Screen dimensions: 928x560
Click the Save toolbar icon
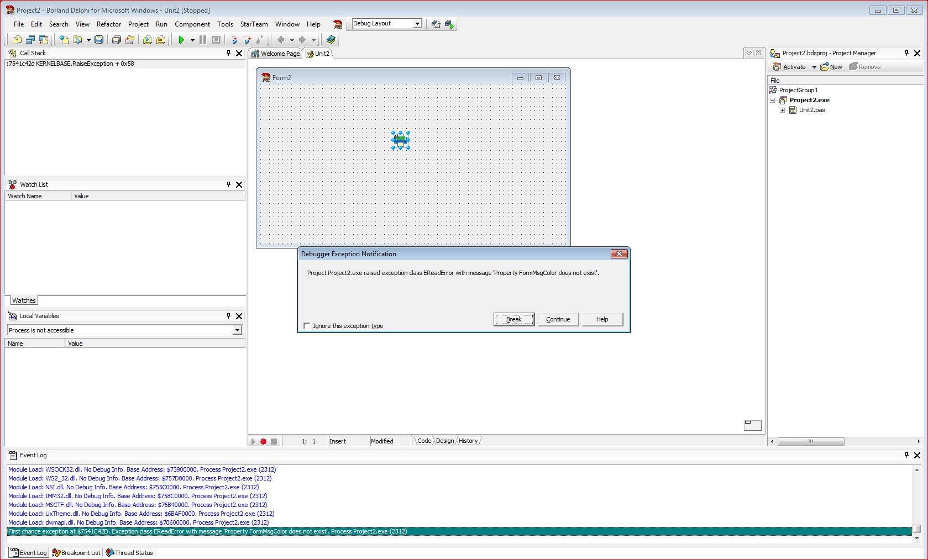click(99, 40)
